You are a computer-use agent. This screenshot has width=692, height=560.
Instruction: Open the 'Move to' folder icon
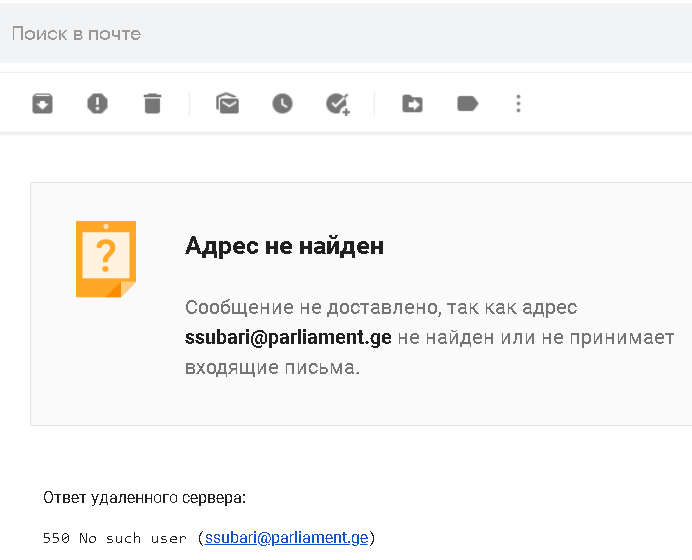(x=412, y=103)
